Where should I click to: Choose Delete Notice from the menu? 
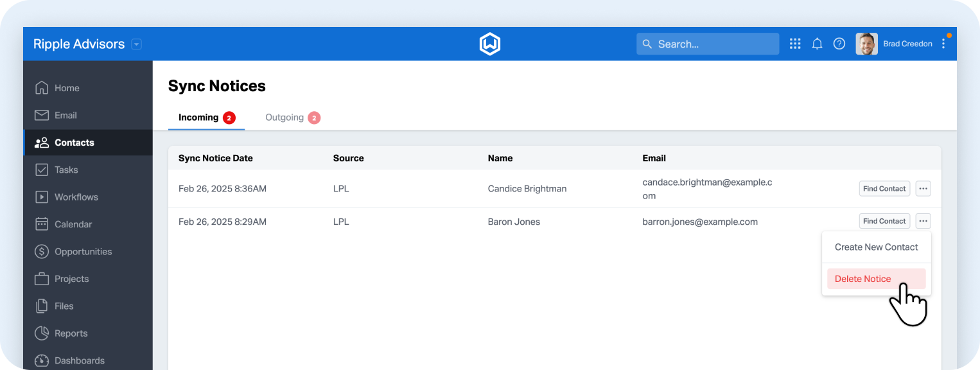862,279
